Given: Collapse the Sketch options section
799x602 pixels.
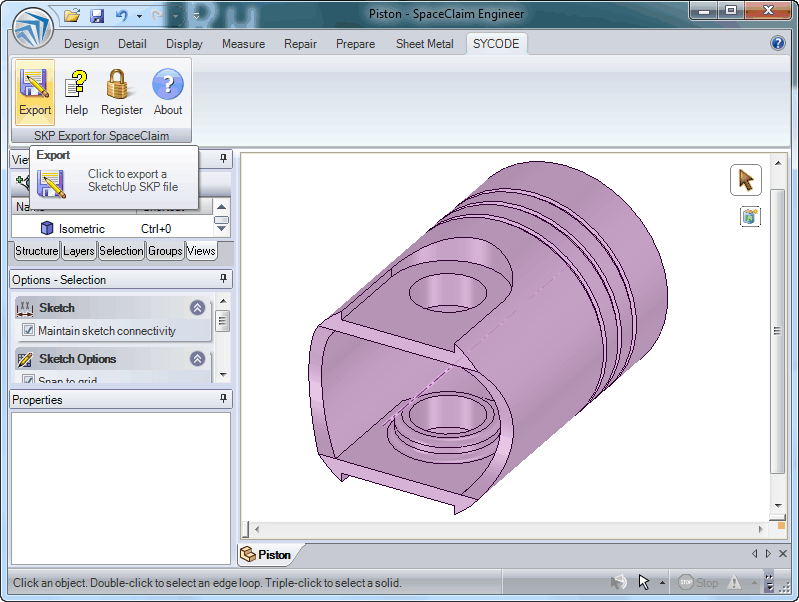Looking at the screenshot, I should pos(197,307).
